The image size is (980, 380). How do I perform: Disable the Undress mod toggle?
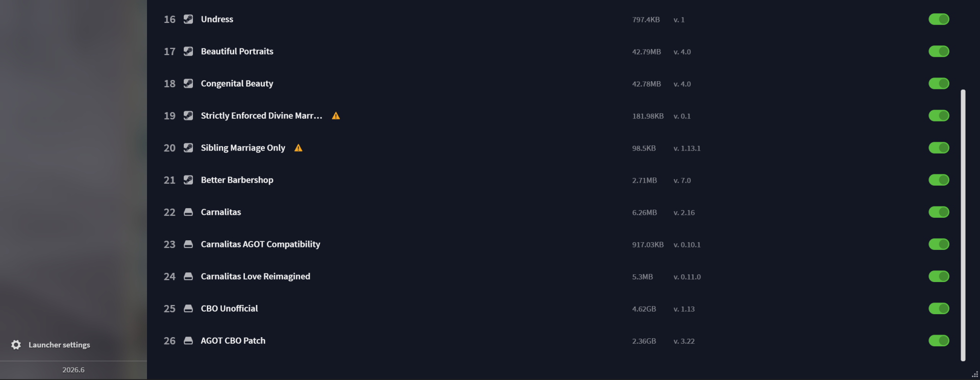(x=939, y=19)
